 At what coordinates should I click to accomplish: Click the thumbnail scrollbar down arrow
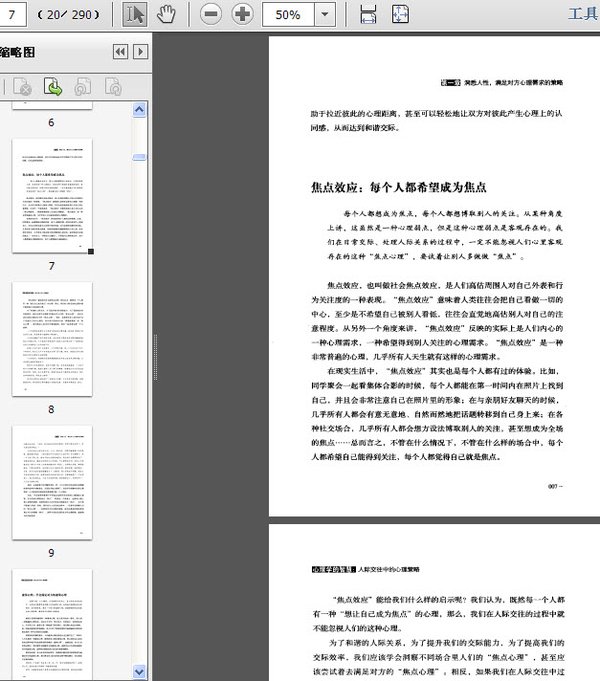[x=139, y=671]
